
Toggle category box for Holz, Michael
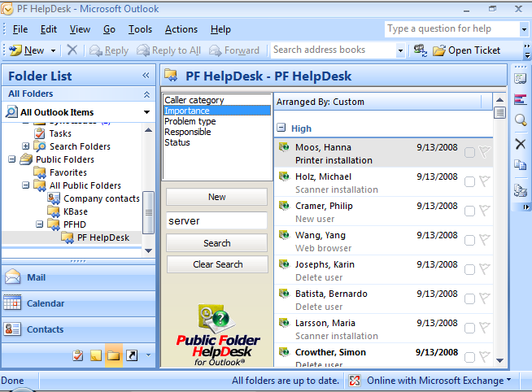pyautogui.click(x=469, y=181)
